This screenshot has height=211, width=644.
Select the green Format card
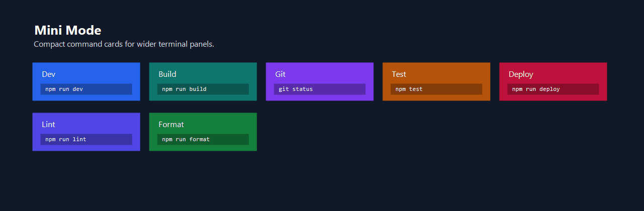point(203,132)
